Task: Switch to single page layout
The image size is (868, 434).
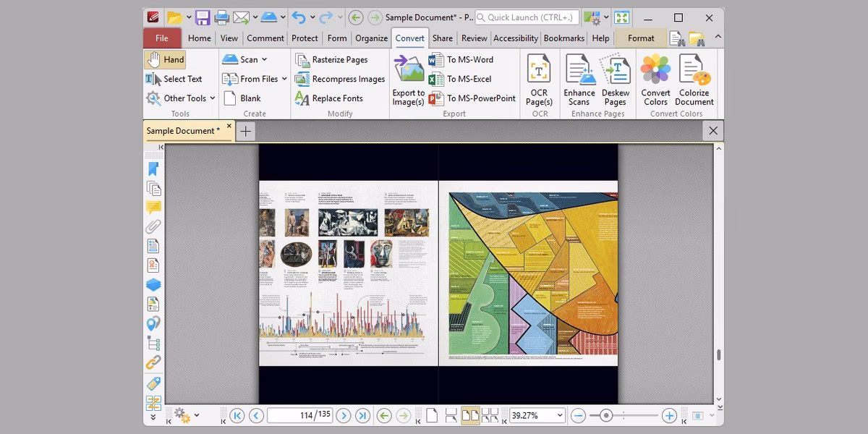Action: pos(432,415)
